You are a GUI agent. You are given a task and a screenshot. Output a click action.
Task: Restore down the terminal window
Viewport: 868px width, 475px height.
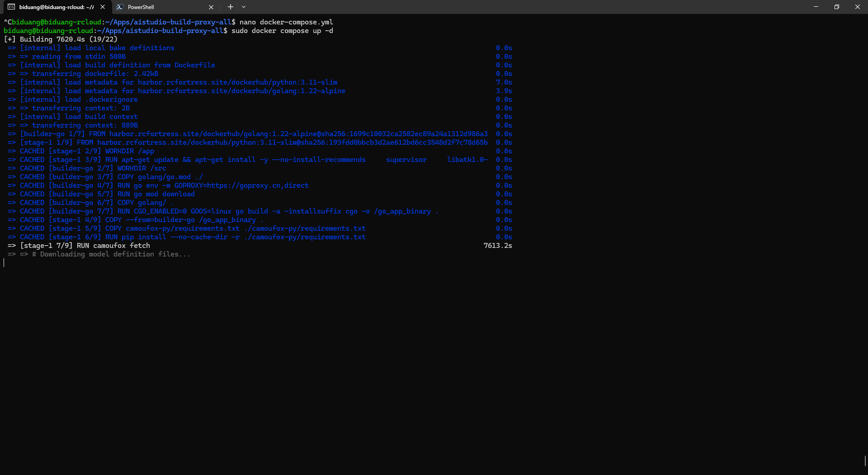pos(837,7)
